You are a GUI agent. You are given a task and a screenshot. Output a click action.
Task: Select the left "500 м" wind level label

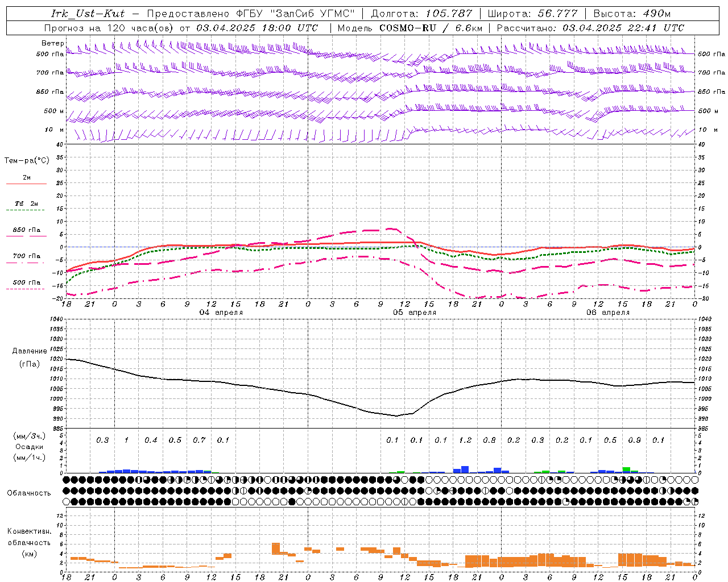click(x=53, y=111)
